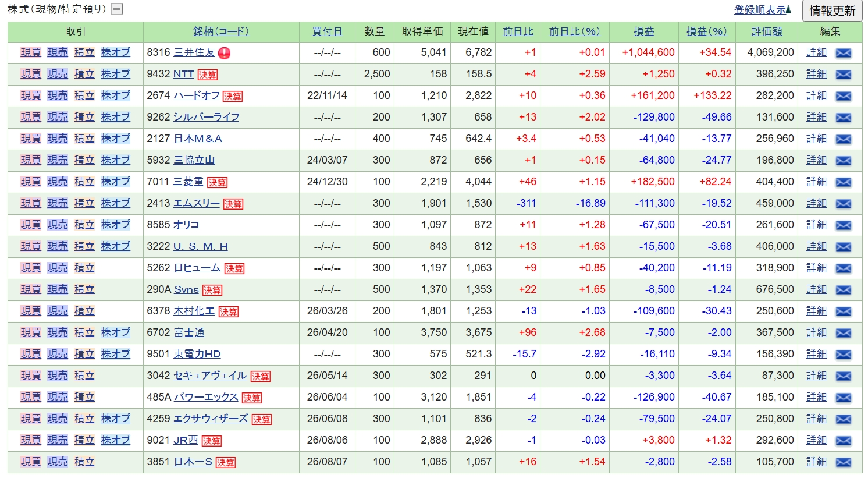Open 詳細 for 三協立山
This screenshot has height=478, width=868.
816,160
